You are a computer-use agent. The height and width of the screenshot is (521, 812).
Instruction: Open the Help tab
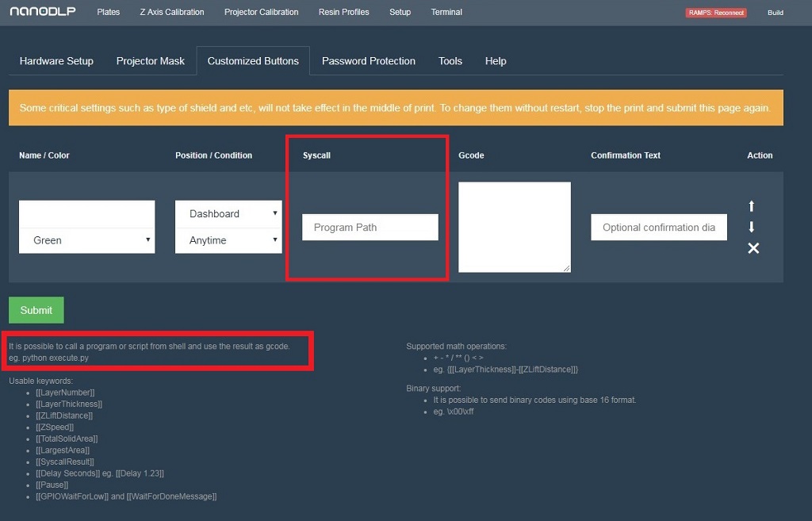[496, 61]
